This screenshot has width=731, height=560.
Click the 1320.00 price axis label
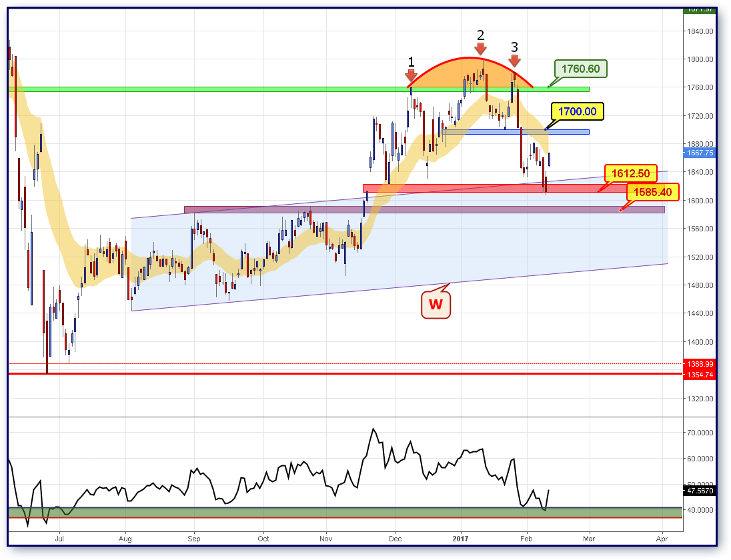700,399
